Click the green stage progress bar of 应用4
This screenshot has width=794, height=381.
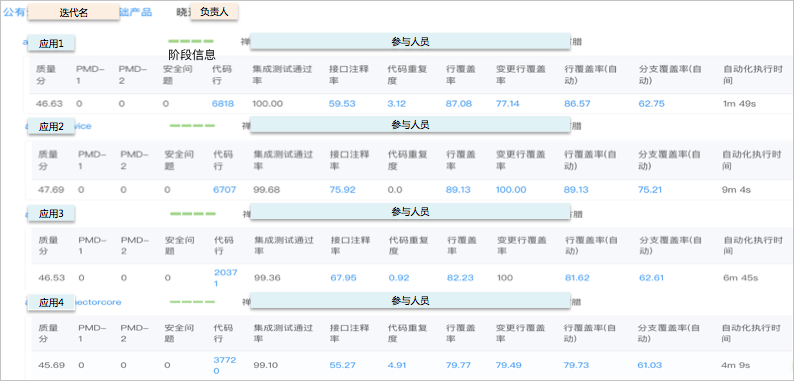click(192, 302)
